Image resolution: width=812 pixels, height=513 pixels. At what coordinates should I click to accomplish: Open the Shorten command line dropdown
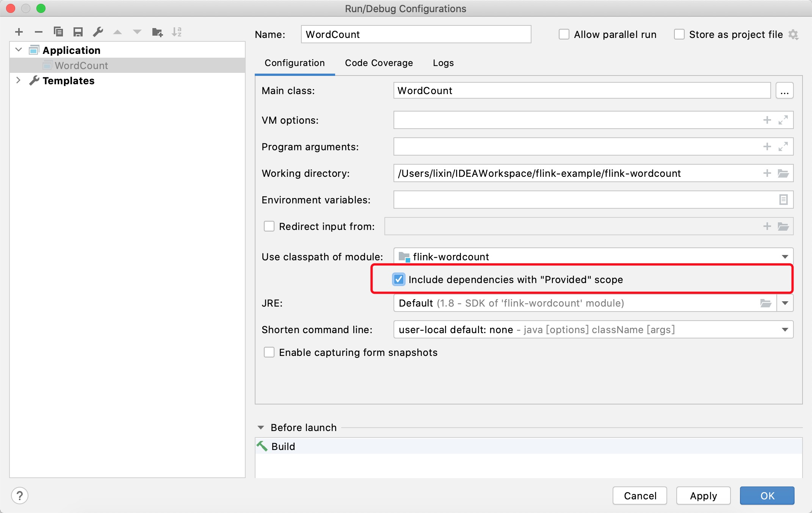785,330
